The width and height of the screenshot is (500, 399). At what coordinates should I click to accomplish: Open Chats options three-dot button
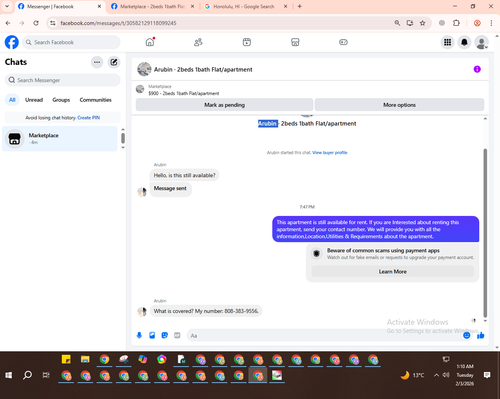(97, 62)
